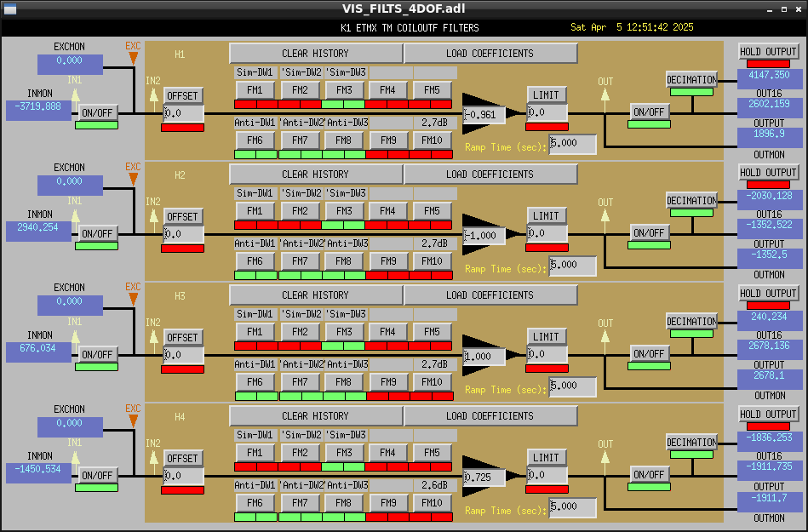Click the H1 limit value field

547,112
